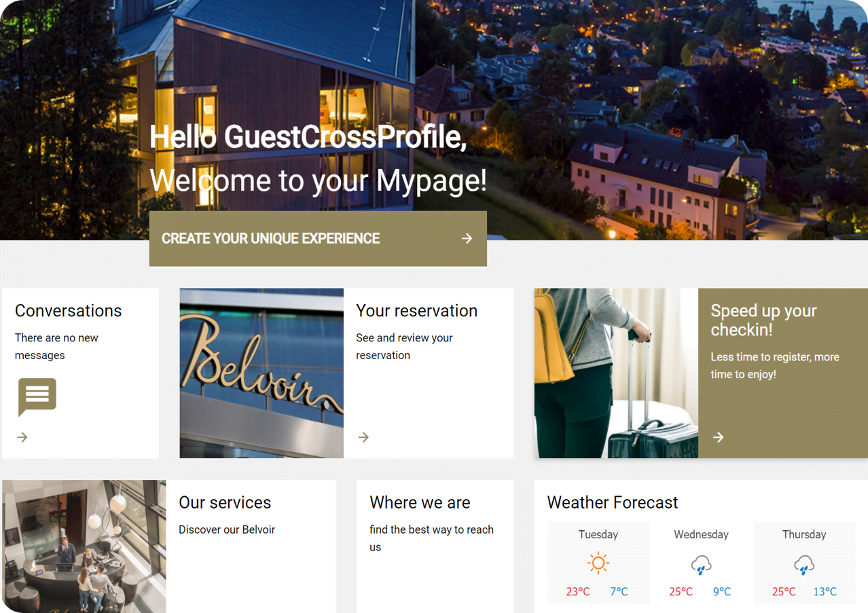
Task: Click the Weather Forecast heading
Action: coord(613,502)
